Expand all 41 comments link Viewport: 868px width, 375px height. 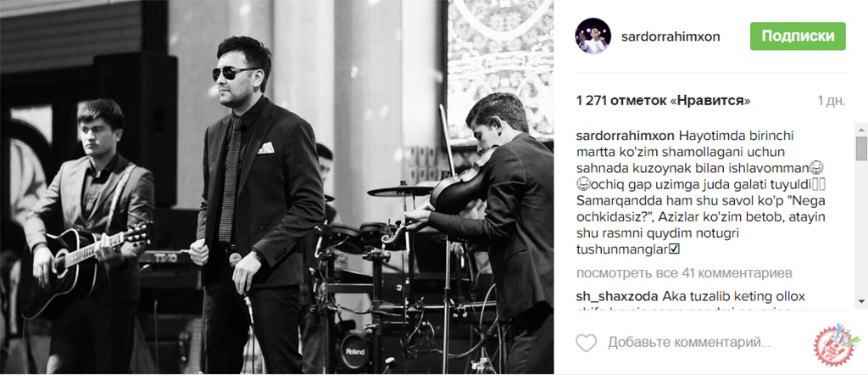pyautogui.click(x=684, y=273)
